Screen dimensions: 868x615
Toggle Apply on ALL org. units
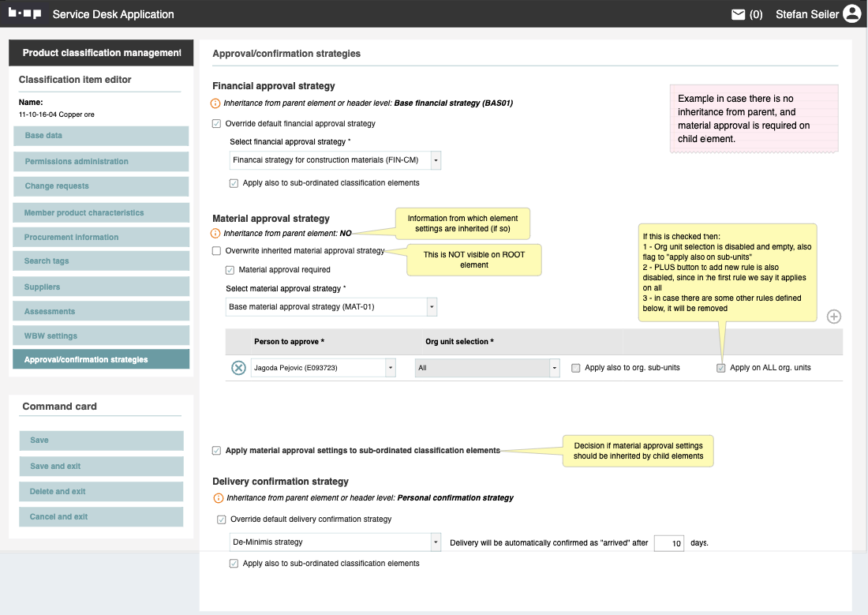point(721,368)
